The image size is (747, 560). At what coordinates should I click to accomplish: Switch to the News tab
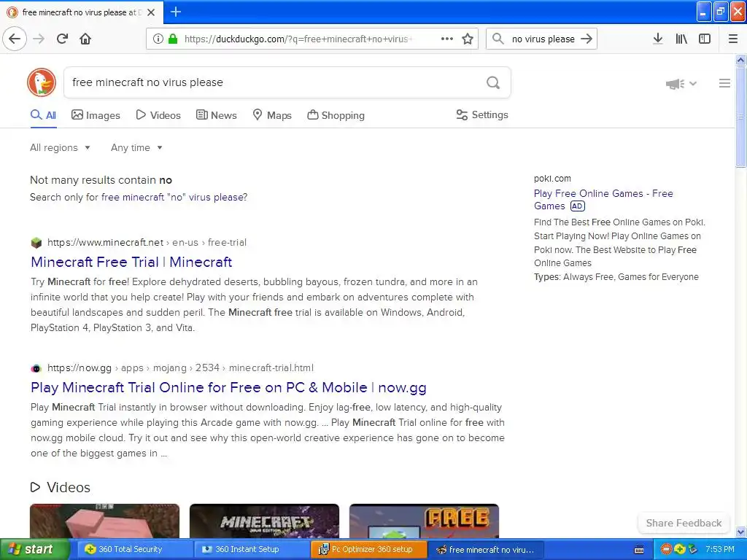(216, 115)
